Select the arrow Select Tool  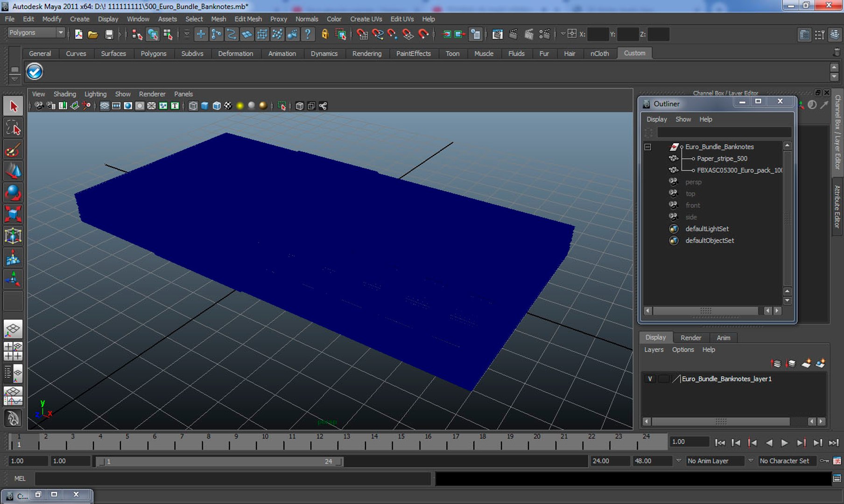coord(13,106)
